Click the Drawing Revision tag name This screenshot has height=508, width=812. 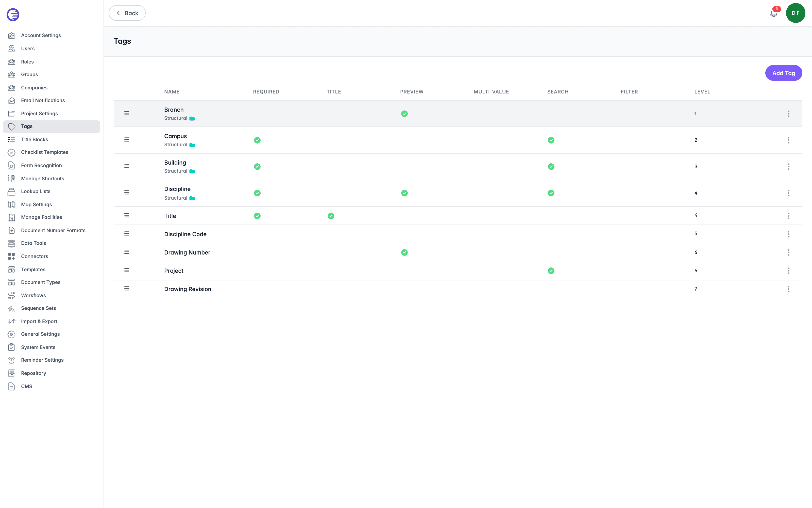pos(188,289)
